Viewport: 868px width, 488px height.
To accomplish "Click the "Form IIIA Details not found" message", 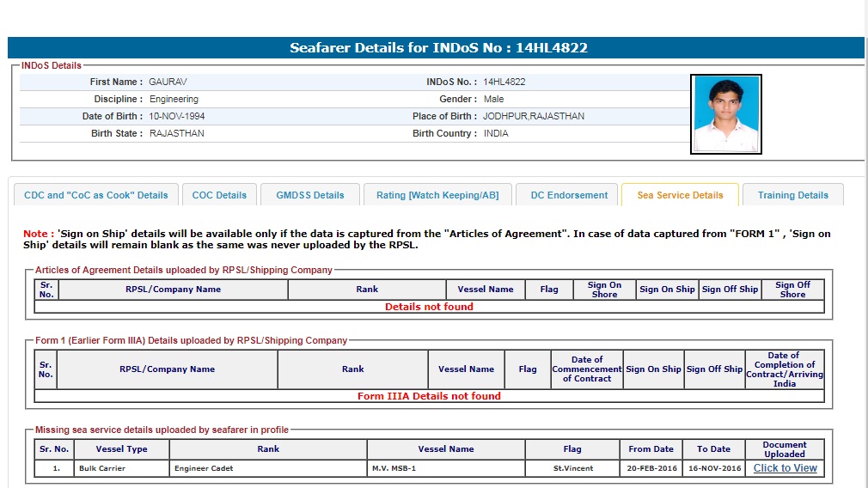I will click(x=429, y=396).
